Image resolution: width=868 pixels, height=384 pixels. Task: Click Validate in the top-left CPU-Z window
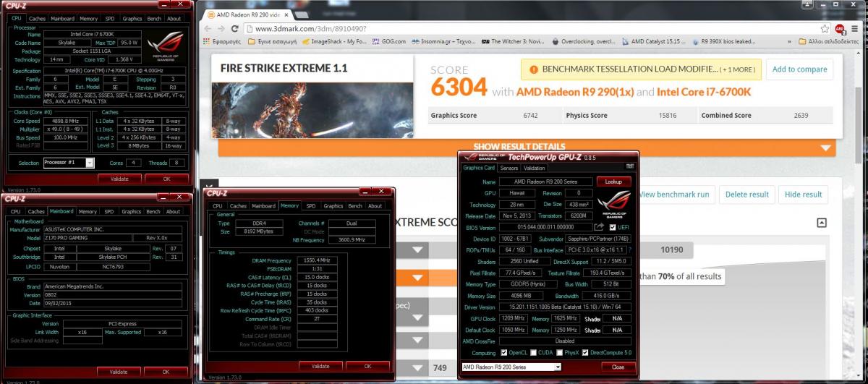click(119, 178)
